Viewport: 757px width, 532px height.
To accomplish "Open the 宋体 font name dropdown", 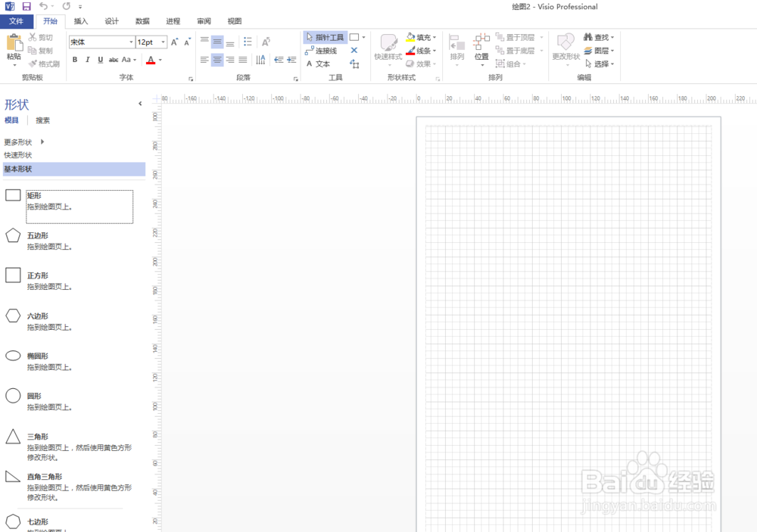I will tap(131, 42).
